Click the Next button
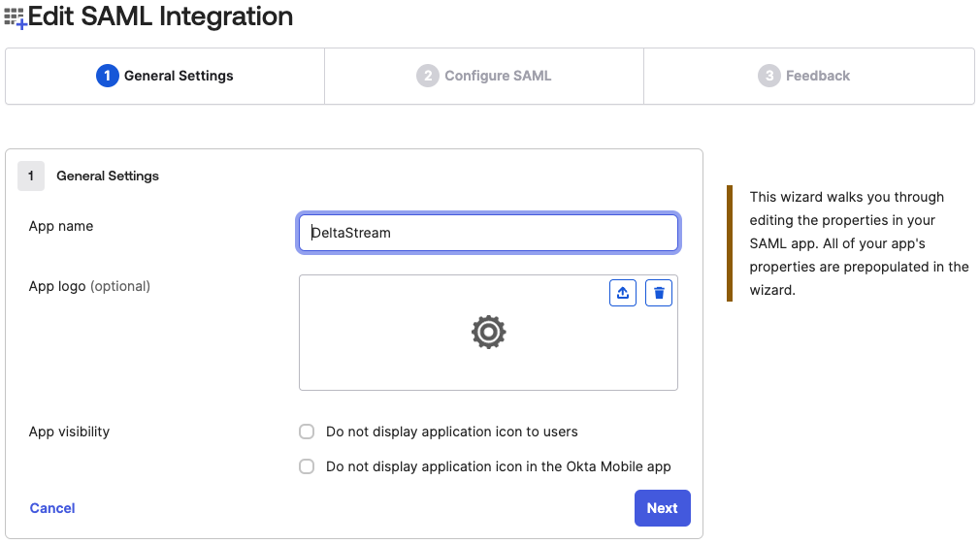This screenshot has height=544, width=980. click(x=663, y=508)
